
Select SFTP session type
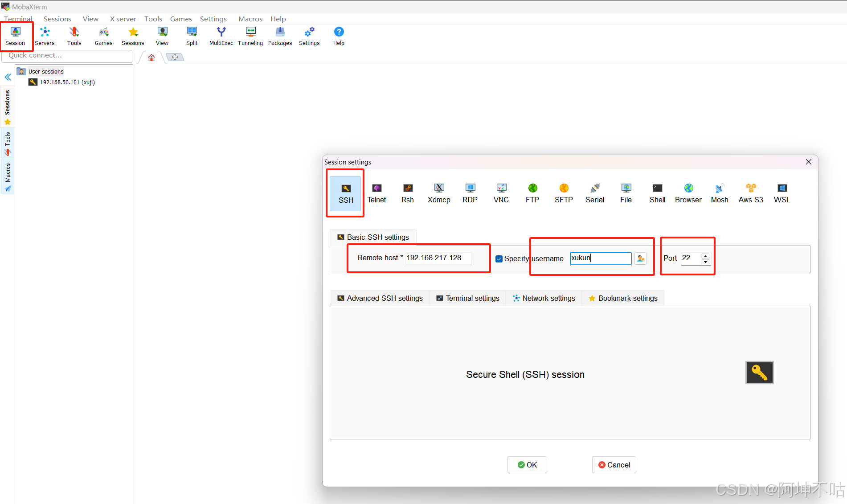point(564,193)
